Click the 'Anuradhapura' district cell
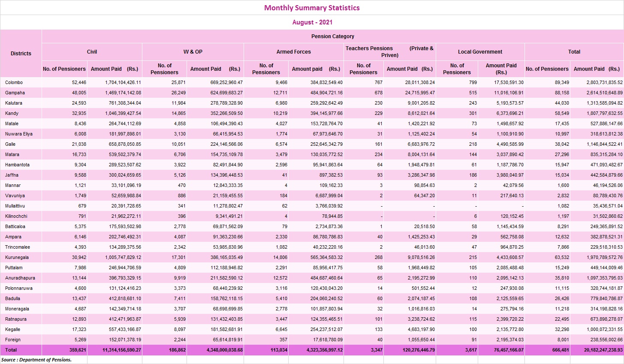Screen dimensions: 624x364 [20, 278]
